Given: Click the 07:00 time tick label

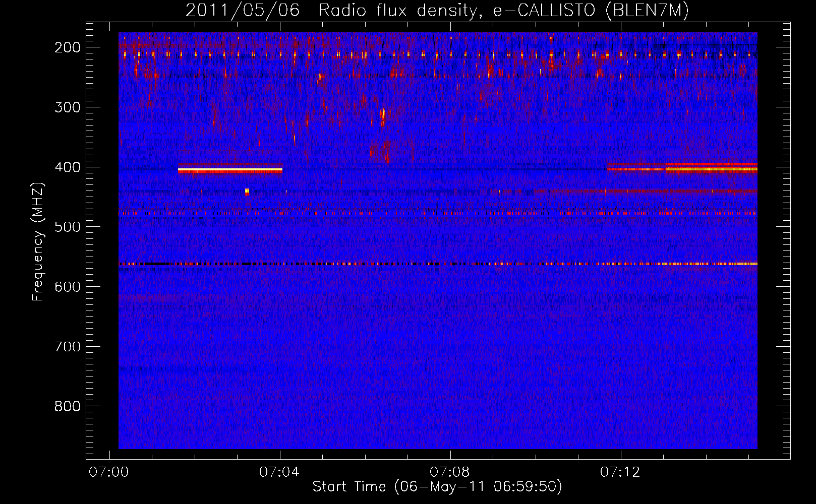Looking at the screenshot, I should coord(109,472).
